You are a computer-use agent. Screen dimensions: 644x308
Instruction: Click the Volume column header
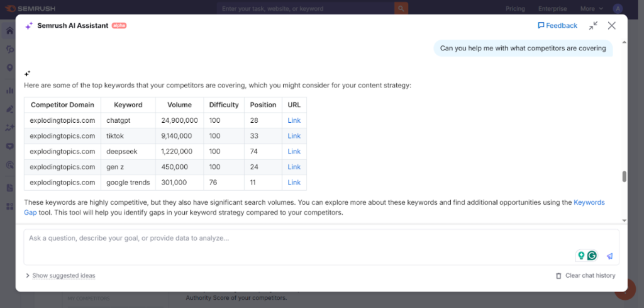(179, 105)
